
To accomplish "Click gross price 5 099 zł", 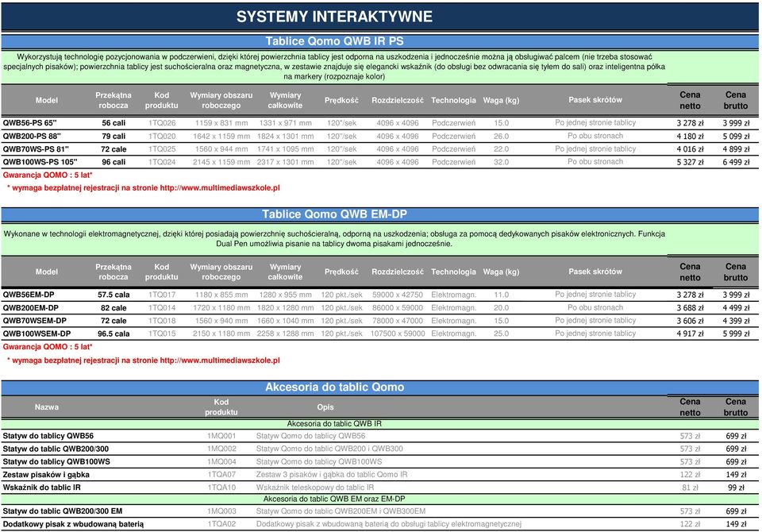I will (736, 136).
